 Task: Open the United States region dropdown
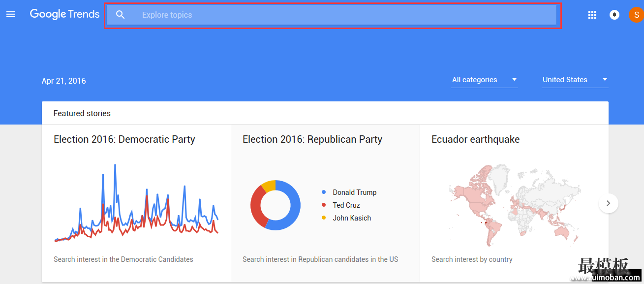coord(575,80)
